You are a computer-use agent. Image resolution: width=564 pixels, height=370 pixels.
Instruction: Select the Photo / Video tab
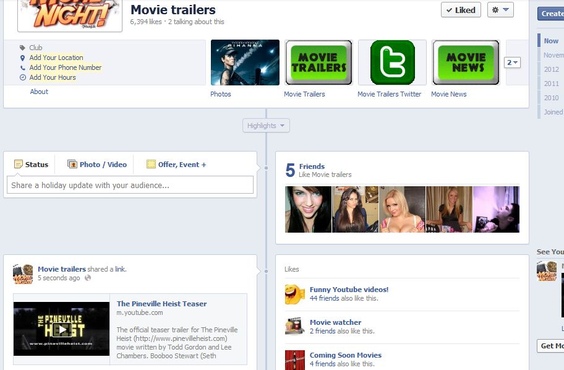[x=97, y=165]
